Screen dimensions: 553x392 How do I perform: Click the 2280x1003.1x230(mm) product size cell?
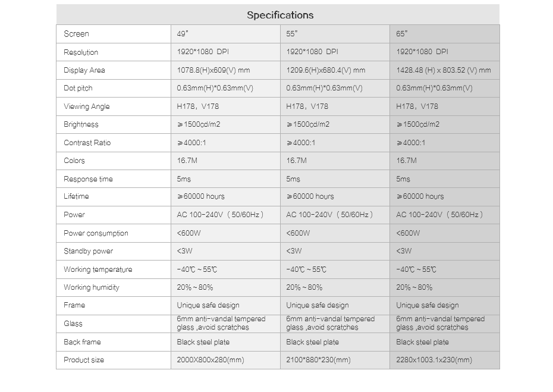[434, 360]
